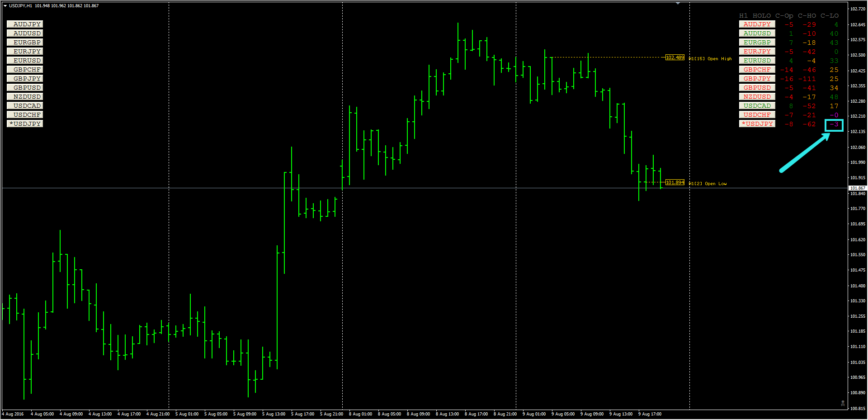Click the gray chart shift marker on the chart's upper edge
Screen dimensions: 868x420
click(678, 4)
